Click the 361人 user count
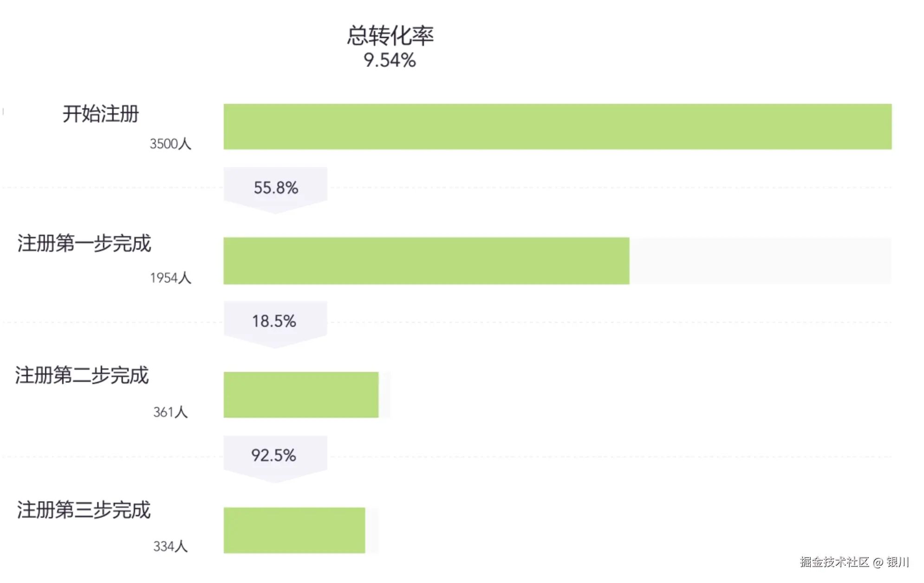Screen dimensions: 924x583 [170, 412]
